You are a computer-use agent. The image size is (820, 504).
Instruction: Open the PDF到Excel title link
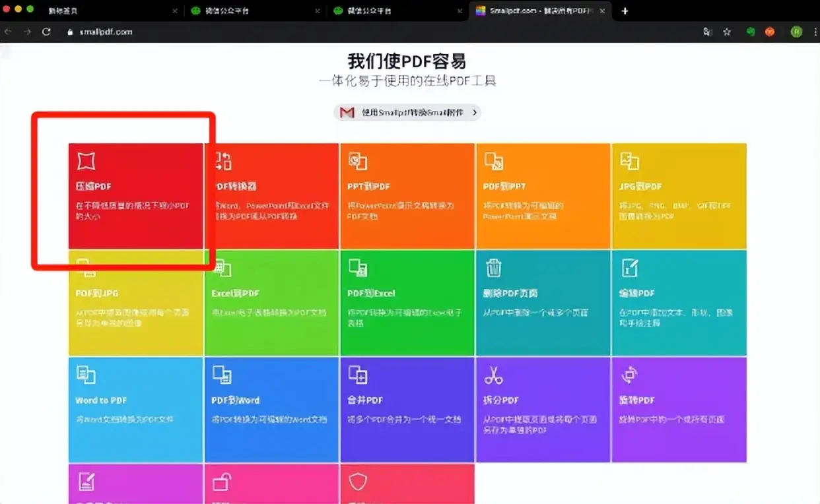coord(372,294)
